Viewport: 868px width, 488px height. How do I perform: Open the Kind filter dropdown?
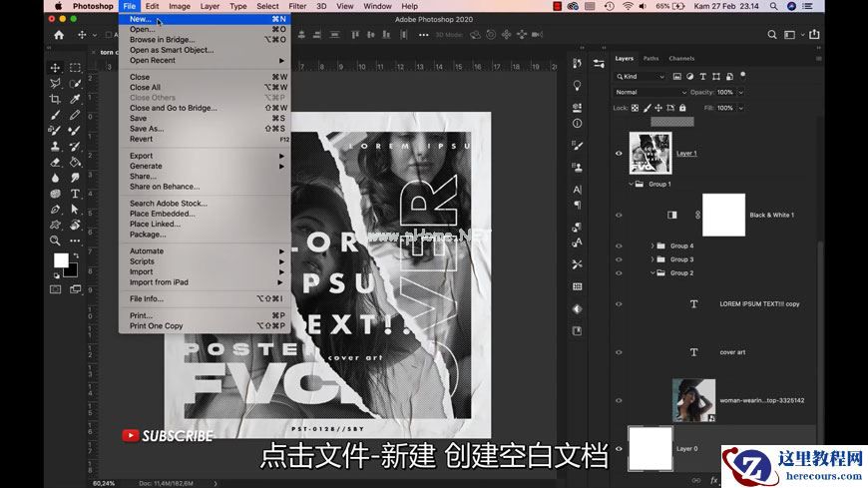(x=640, y=77)
